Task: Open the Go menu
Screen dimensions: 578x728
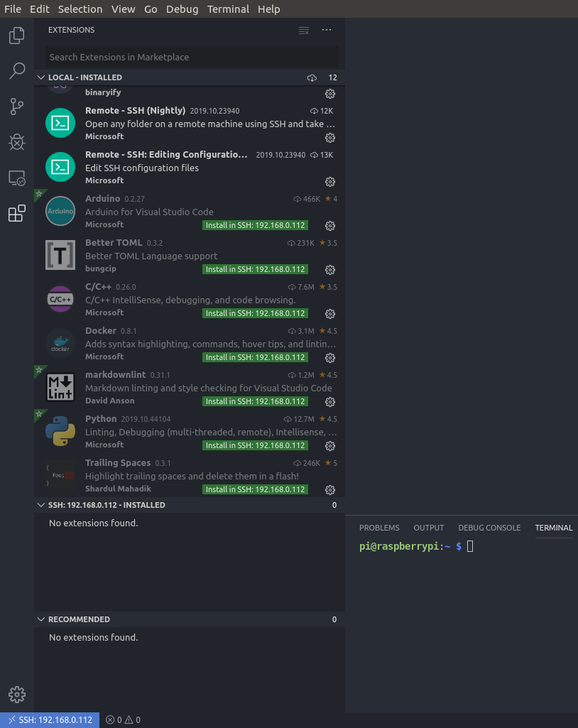Action: click(151, 9)
